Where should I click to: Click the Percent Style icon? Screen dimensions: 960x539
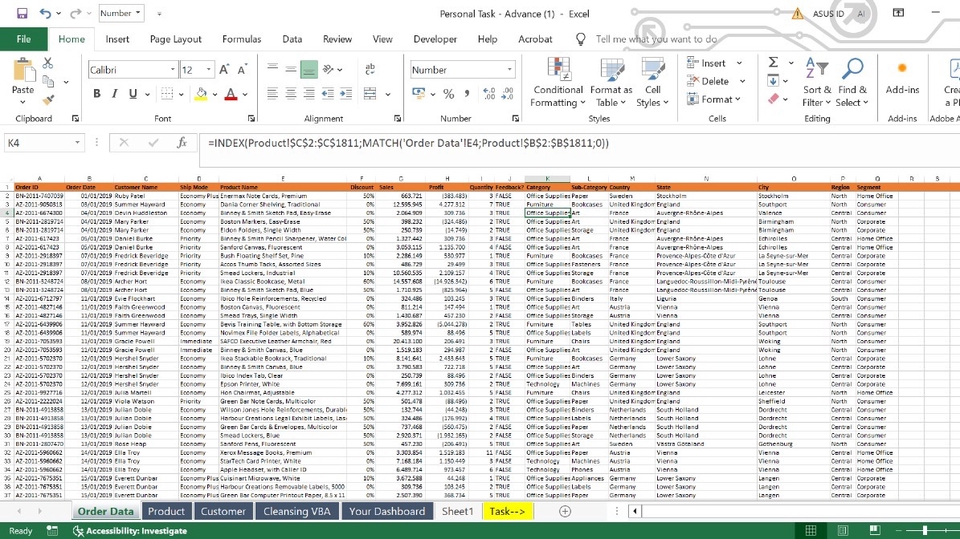pos(449,94)
